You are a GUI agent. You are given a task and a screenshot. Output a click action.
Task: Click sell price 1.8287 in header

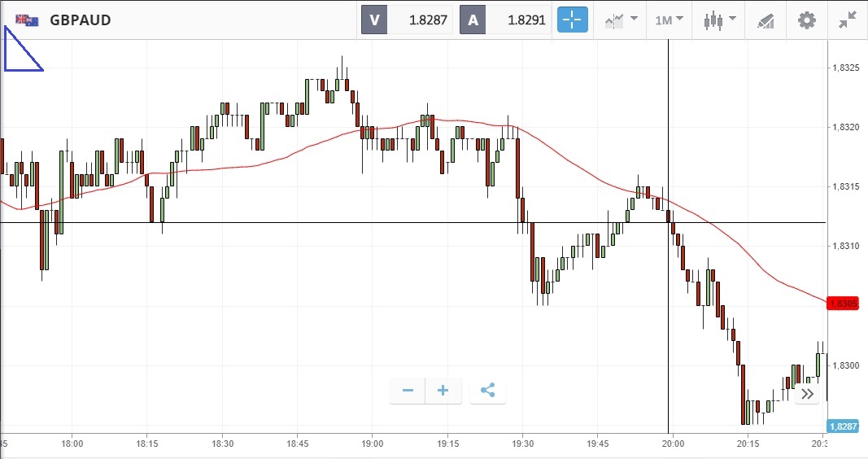[x=428, y=20]
